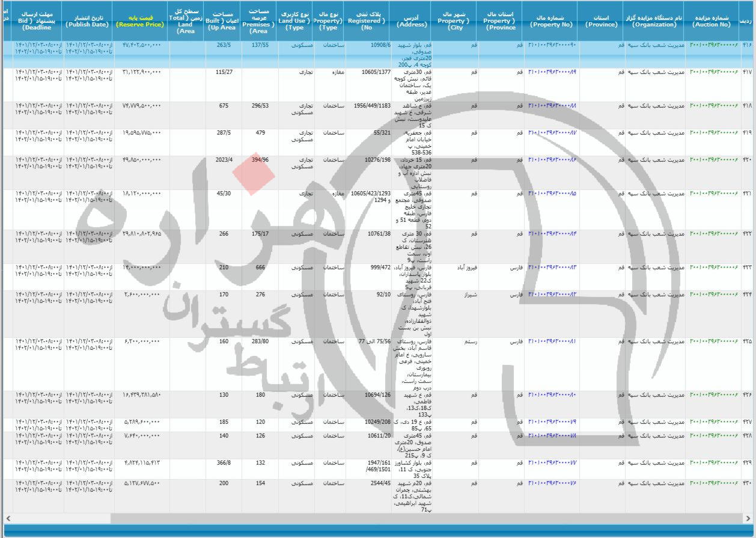The image size is (756, 538).
Task: Click the horizontal scrollbar thumb
Action: (x=421, y=518)
